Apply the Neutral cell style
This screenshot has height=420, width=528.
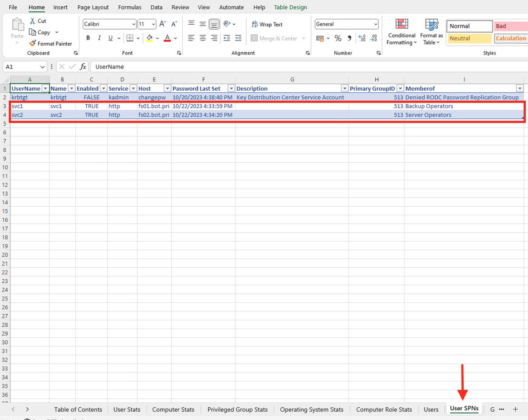469,38
